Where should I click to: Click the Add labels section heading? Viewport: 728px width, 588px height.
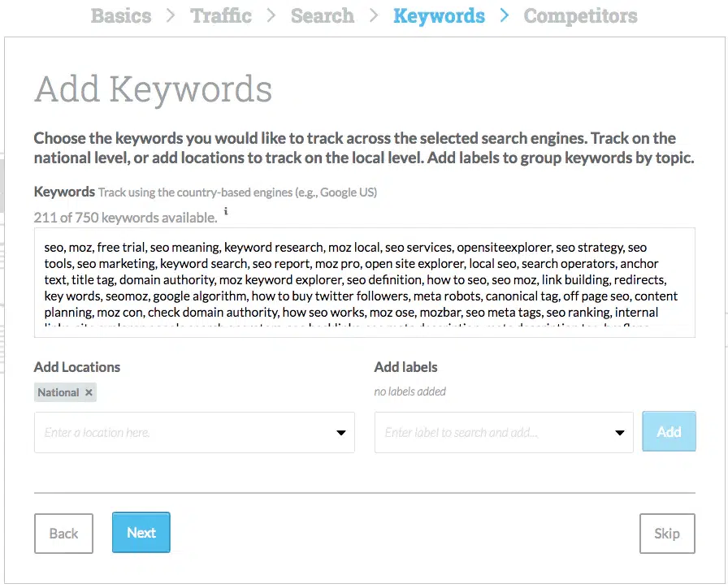[405, 367]
